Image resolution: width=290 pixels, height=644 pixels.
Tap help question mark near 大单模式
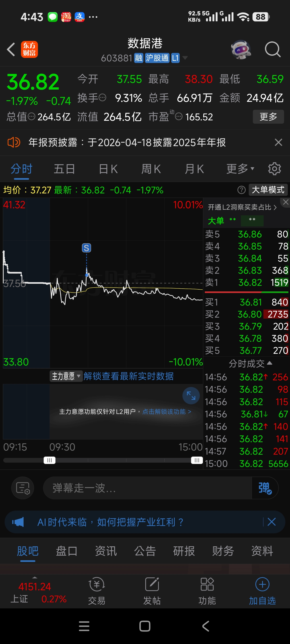coord(241,190)
